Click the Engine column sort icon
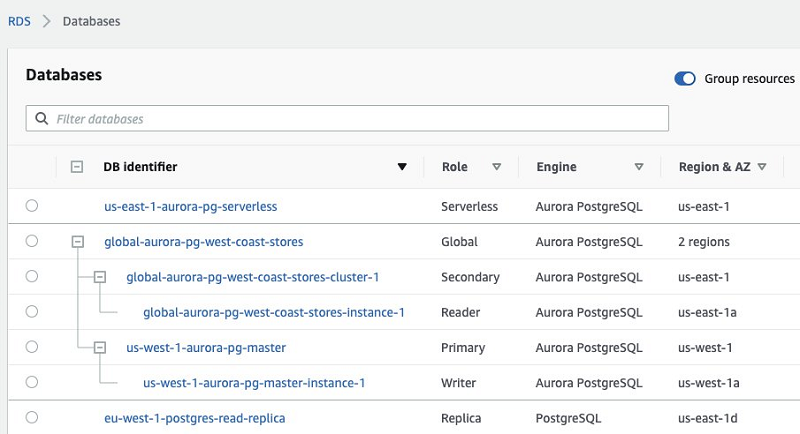Image resolution: width=800 pixels, height=434 pixels. tap(639, 167)
